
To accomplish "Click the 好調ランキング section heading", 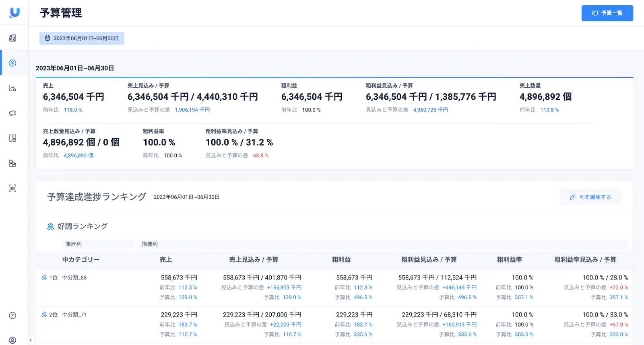I will 83,226.
